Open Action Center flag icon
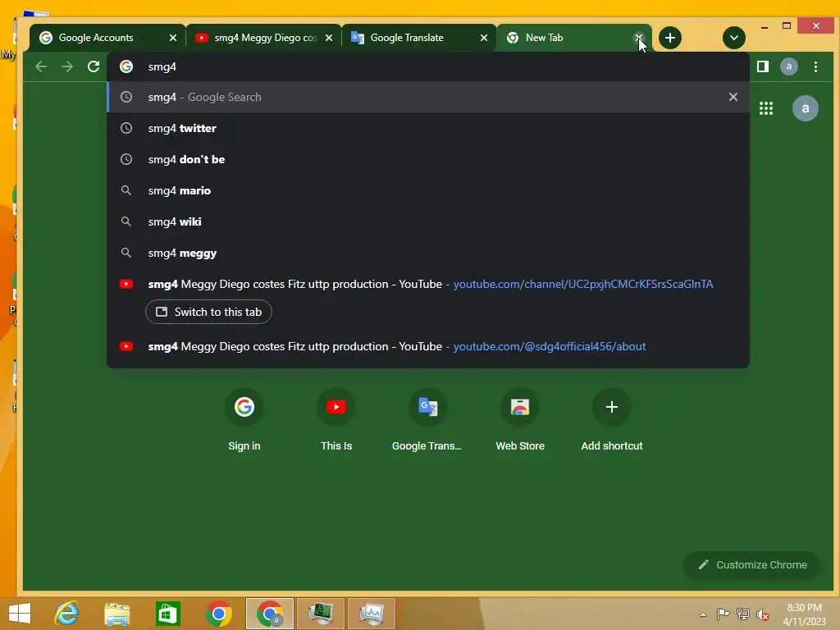The image size is (840, 630). (723, 614)
